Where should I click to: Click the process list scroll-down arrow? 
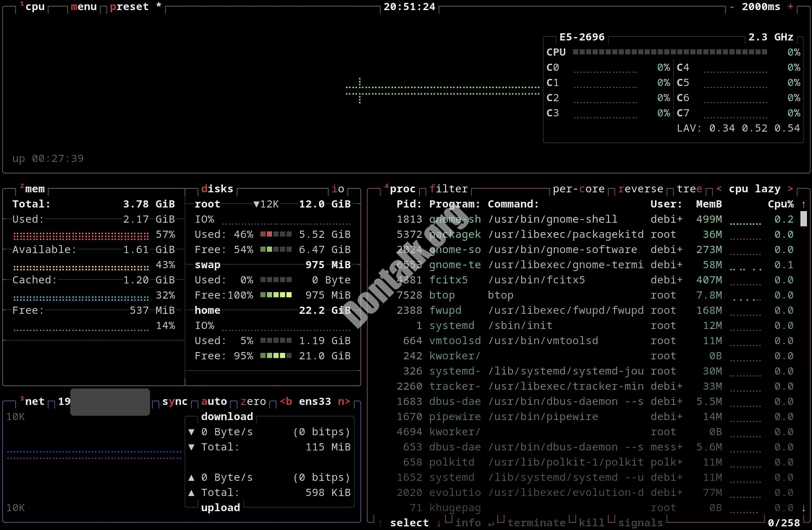point(803,508)
